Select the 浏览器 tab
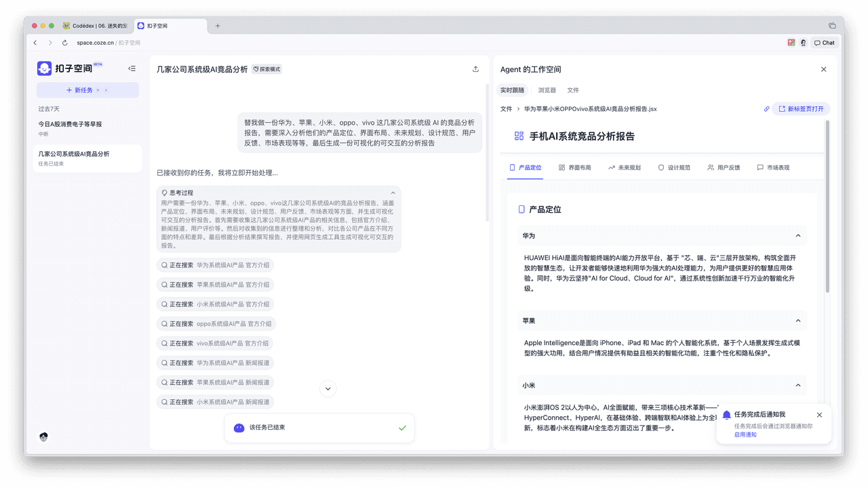 (547, 90)
